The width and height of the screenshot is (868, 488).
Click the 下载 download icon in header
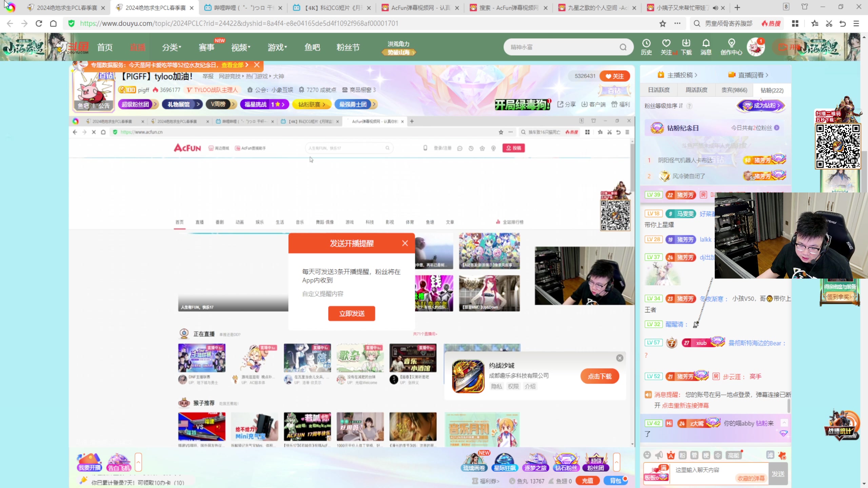[686, 43]
